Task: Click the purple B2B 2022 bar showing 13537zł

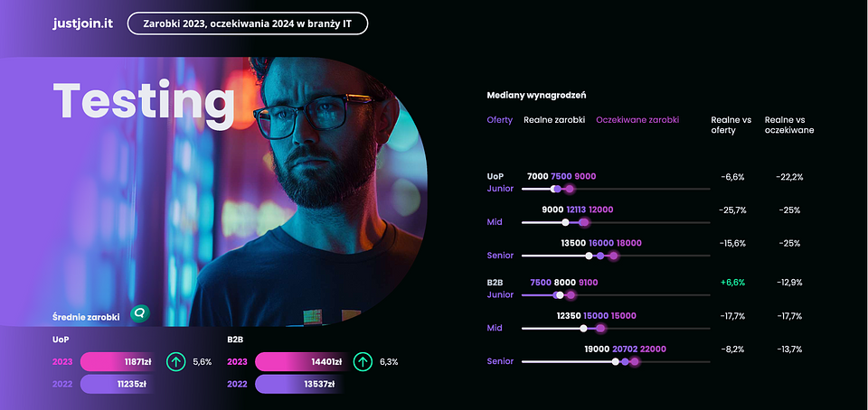Action: click(297, 385)
